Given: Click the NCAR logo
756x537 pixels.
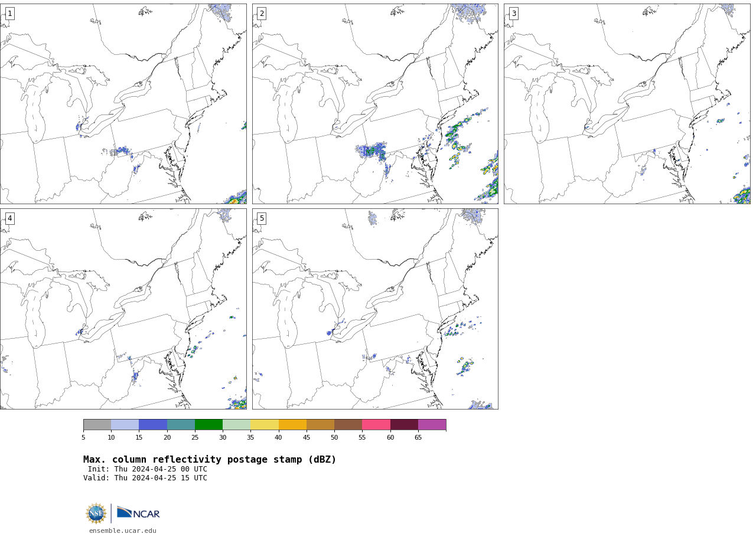Looking at the screenshot, I should [x=138, y=513].
